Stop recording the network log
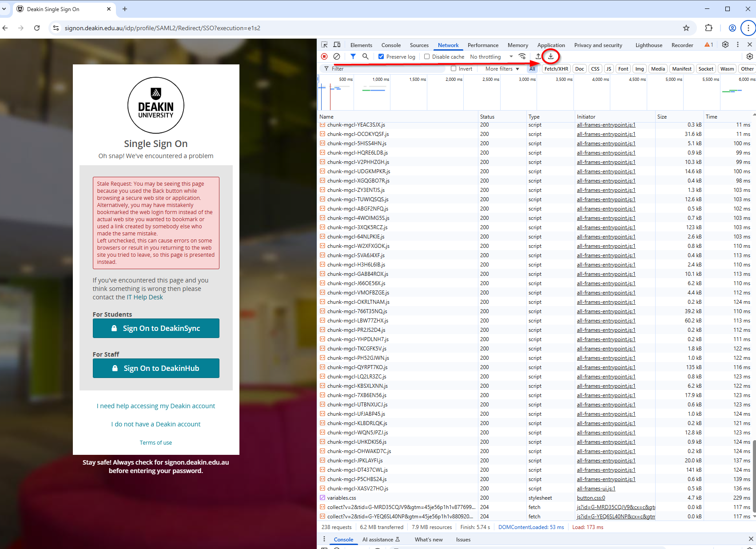756x549 pixels. pos(324,56)
